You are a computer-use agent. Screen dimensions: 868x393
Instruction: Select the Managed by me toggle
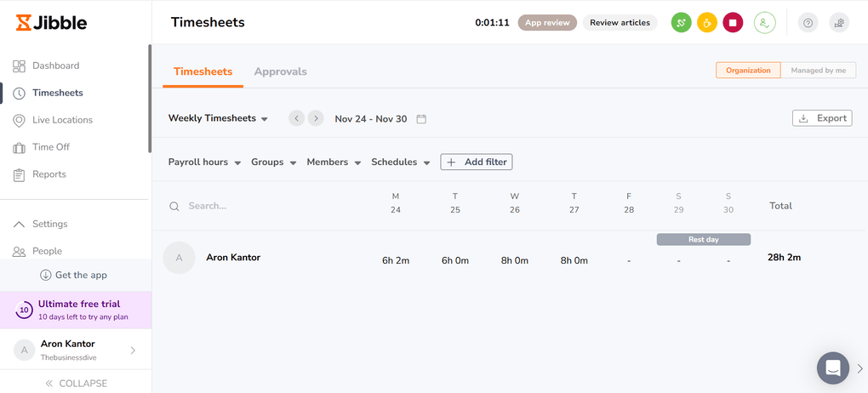[x=818, y=71]
